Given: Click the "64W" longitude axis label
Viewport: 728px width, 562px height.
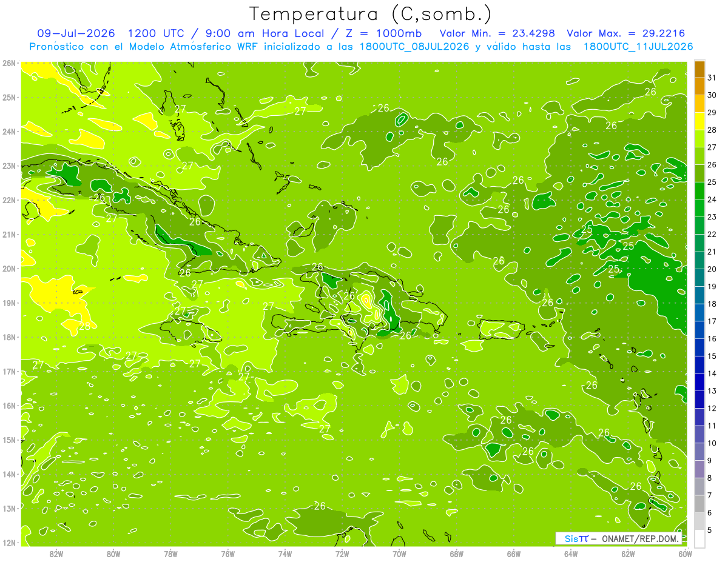Looking at the screenshot, I should point(571,554).
